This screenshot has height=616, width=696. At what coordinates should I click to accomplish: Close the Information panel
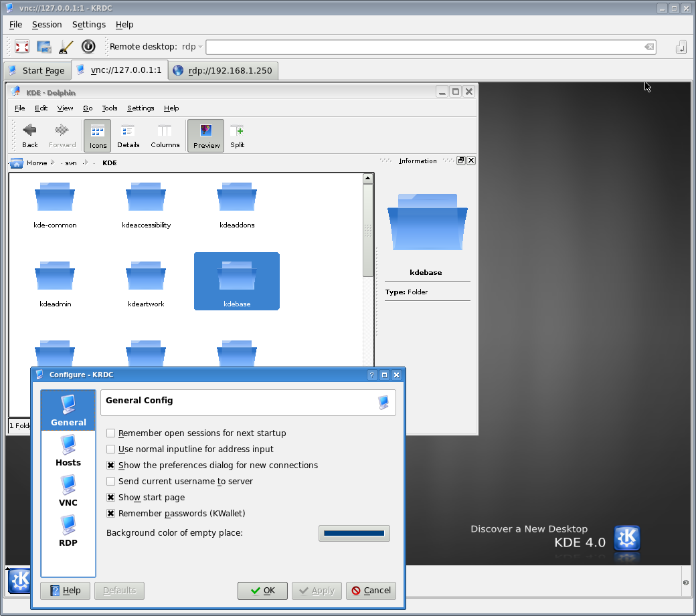point(471,161)
